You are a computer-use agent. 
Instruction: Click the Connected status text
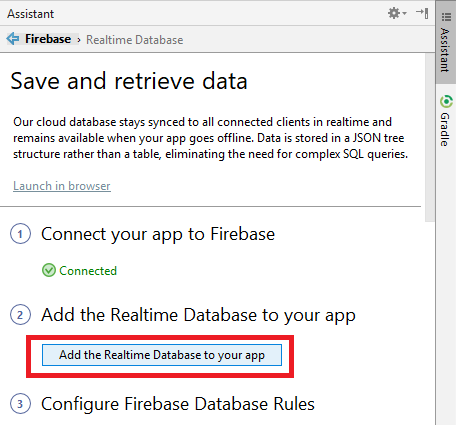coord(88,271)
